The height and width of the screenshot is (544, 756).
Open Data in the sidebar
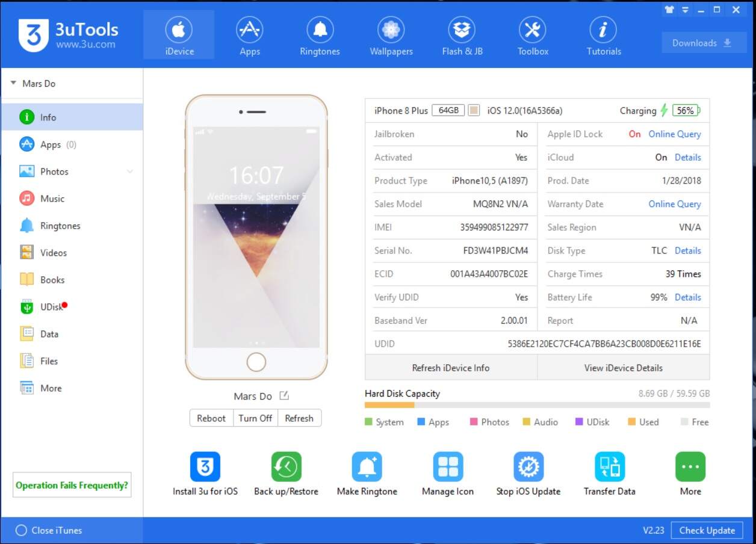pyautogui.click(x=72, y=334)
